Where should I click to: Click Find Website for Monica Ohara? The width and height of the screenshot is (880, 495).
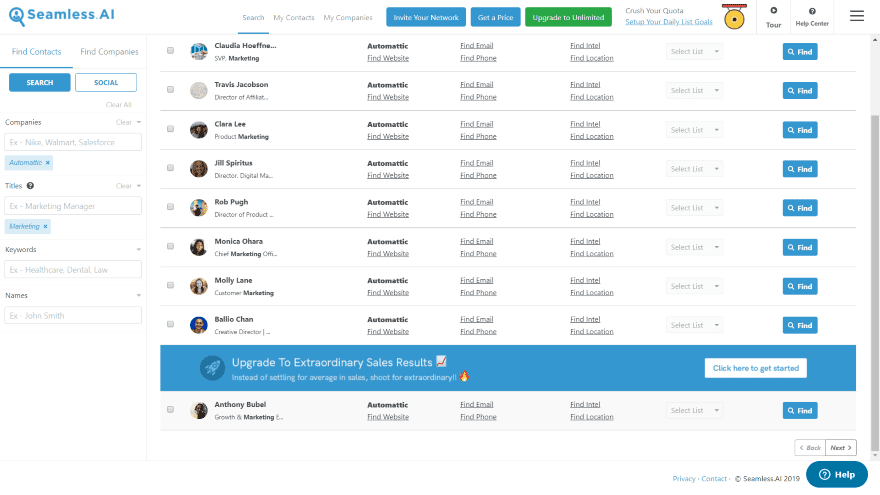(x=388, y=254)
